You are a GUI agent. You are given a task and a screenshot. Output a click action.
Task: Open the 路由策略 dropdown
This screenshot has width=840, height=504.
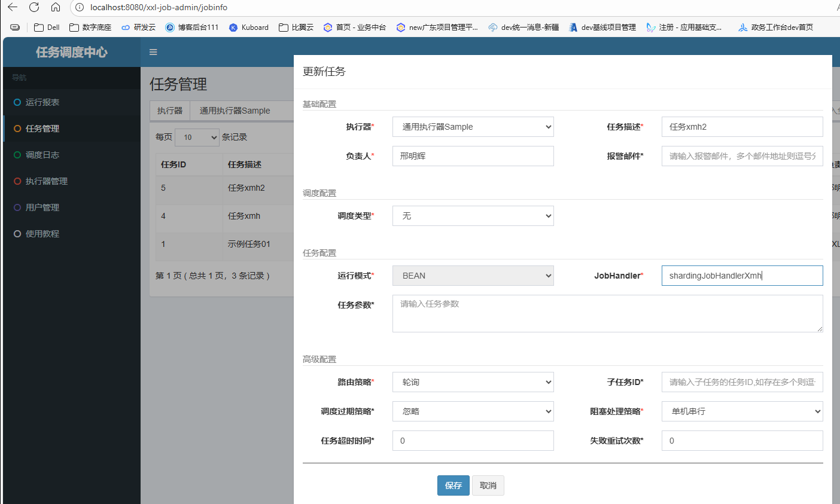[x=473, y=382]
